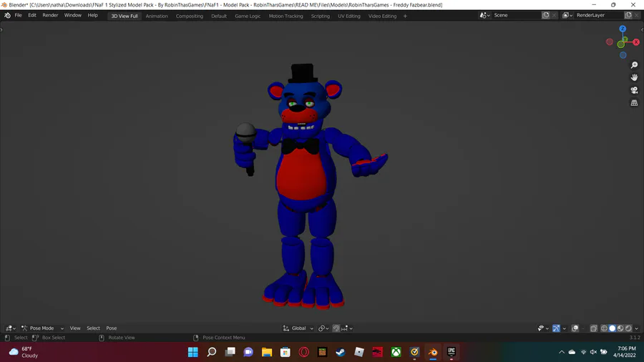Open the Blender logo menu

click(7, 16)
